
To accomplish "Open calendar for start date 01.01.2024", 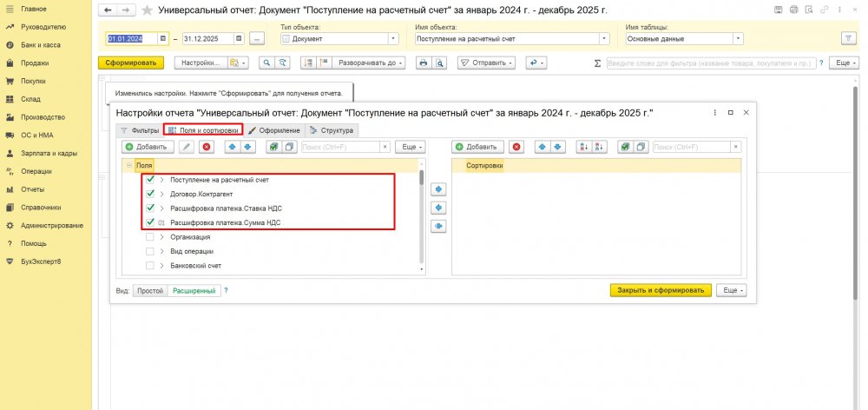I will 163,39.
